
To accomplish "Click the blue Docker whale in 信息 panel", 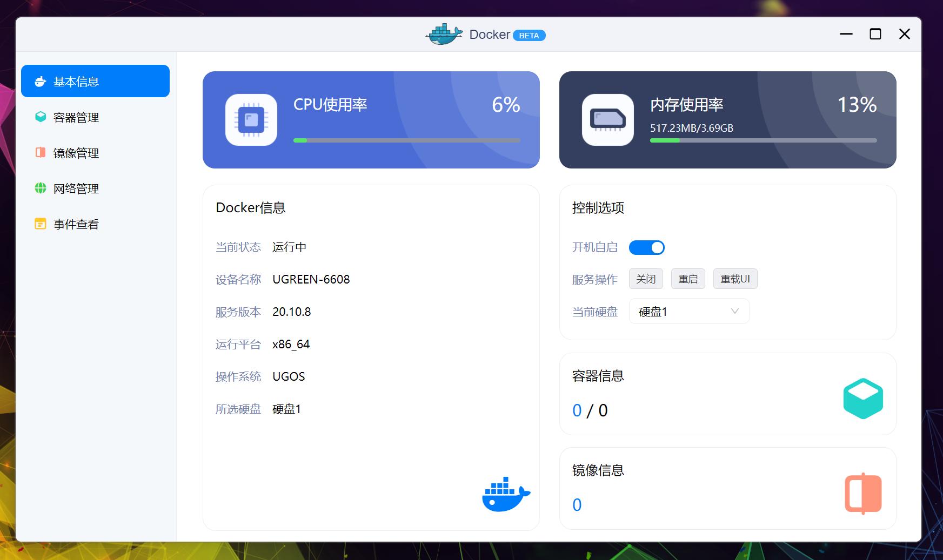I will [504, 493].
